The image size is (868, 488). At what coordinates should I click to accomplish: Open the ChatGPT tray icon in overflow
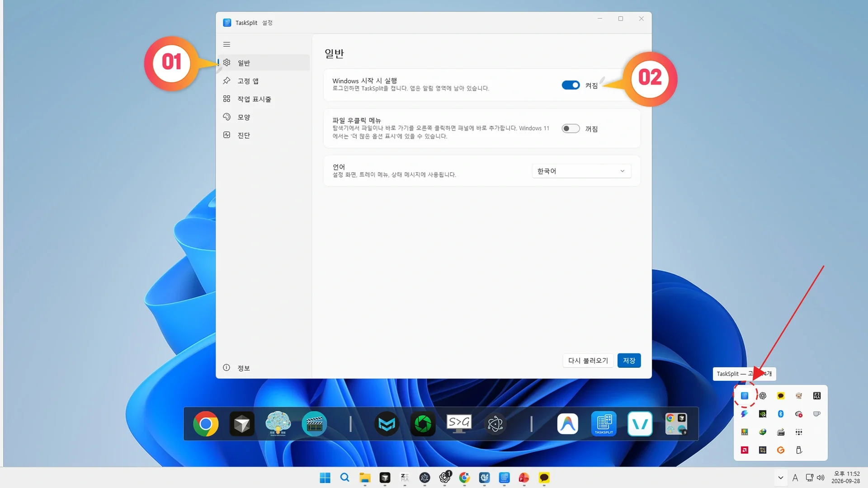tap(763, 396)
